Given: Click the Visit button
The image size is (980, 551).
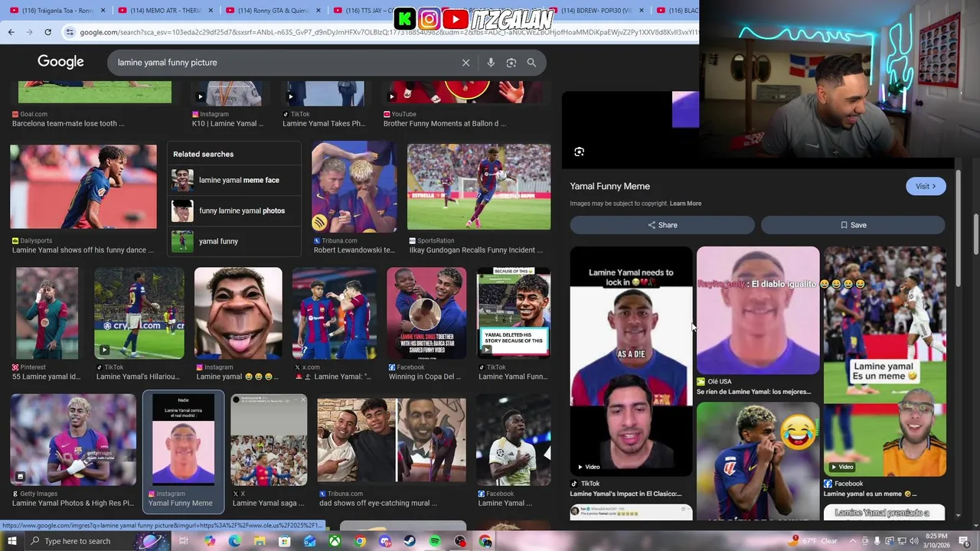Looking at the screenshot, I should (x=926, y=186).
